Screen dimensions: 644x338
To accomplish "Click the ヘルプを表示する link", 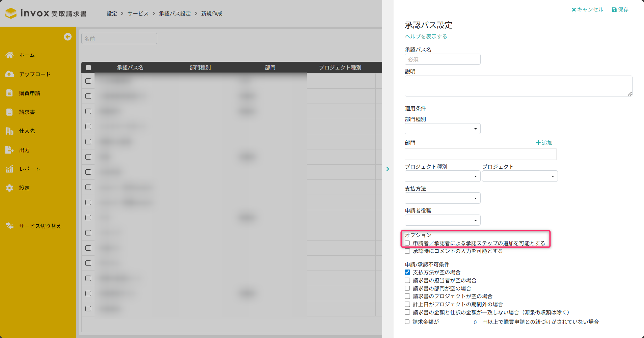I will click(426, 36).
